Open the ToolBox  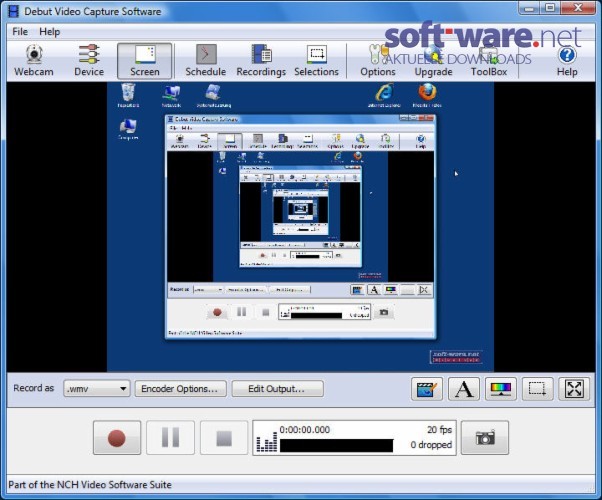(489, 61)
